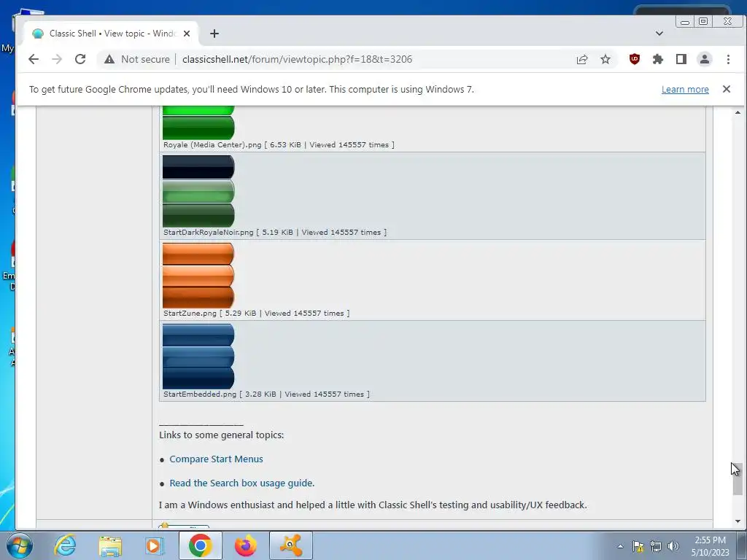Click the scrollbar down arrow

click(738, 521)
